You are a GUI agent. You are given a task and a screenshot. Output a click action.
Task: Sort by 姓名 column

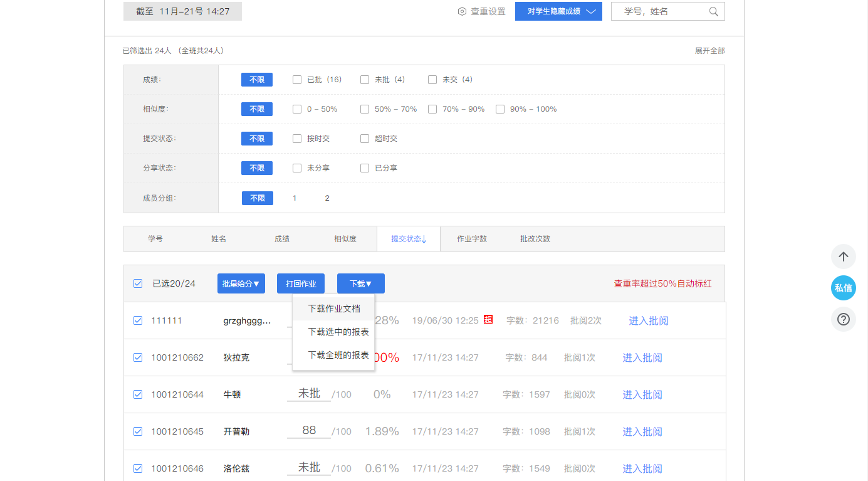click(219, 239)
